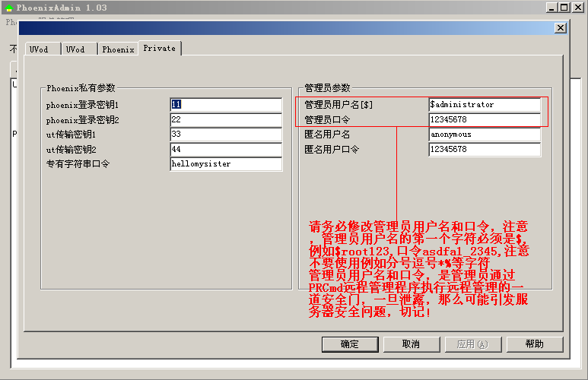The image size is (588, 380).
Task: Open 帮助 help button
Action: [535, 344]
